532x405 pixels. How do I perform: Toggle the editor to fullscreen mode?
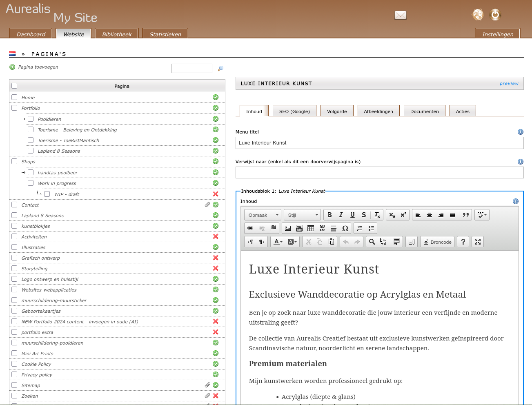pos(477,241)
